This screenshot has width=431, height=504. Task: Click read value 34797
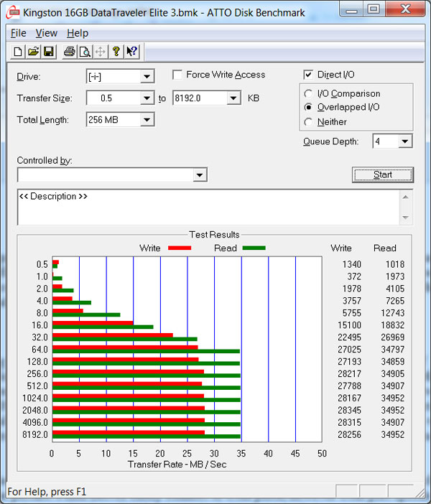point(393,350)
